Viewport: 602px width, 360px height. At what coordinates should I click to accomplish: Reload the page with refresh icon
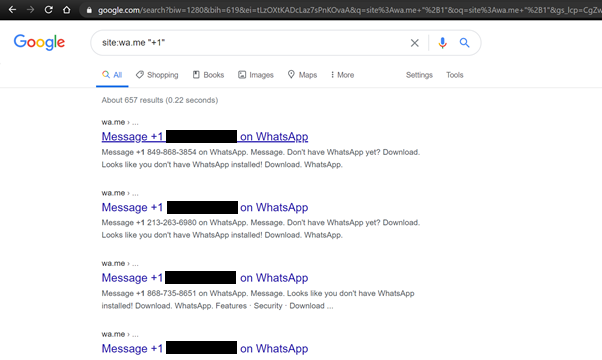[x=48, y=10]
